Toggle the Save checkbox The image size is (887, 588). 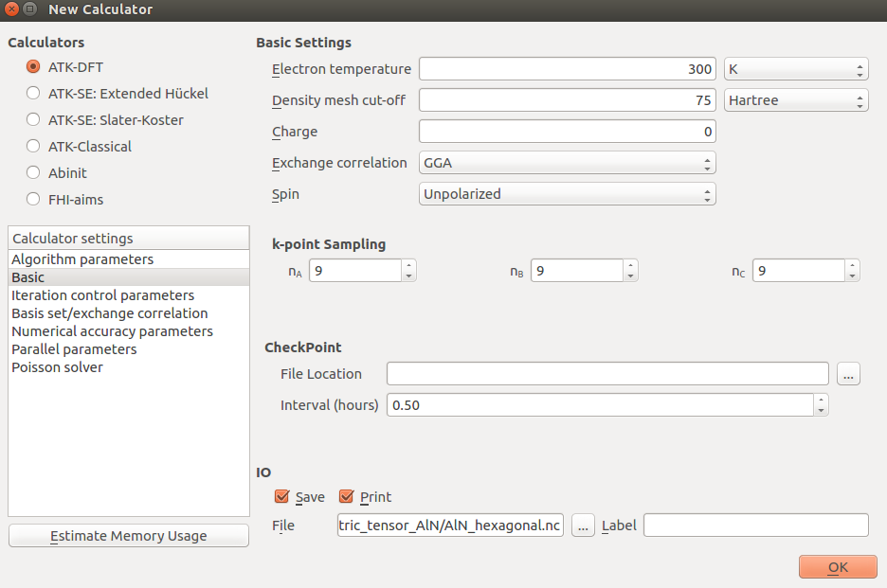(281, 496)
